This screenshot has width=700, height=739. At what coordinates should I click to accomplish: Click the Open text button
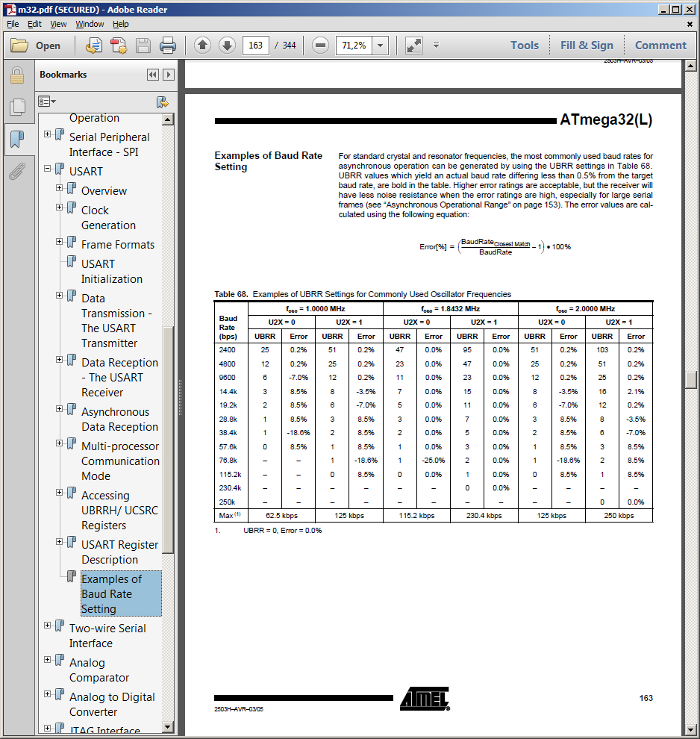tap(48, 46)
